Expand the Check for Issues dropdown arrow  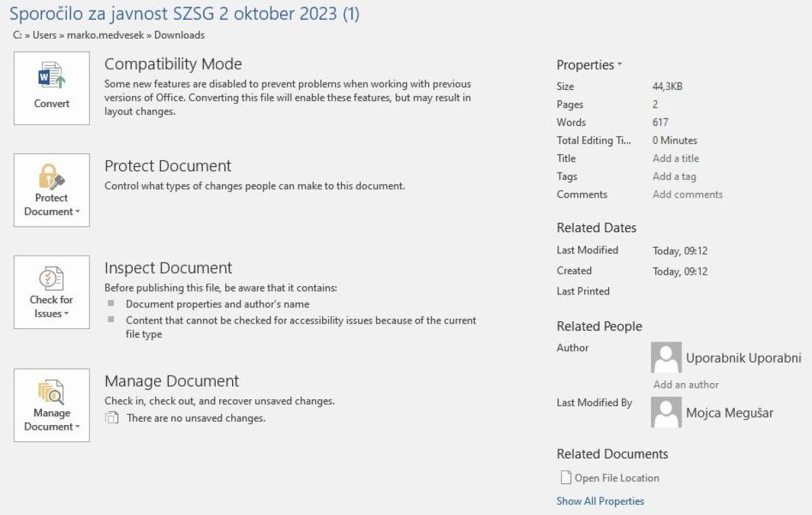point(67,314)
